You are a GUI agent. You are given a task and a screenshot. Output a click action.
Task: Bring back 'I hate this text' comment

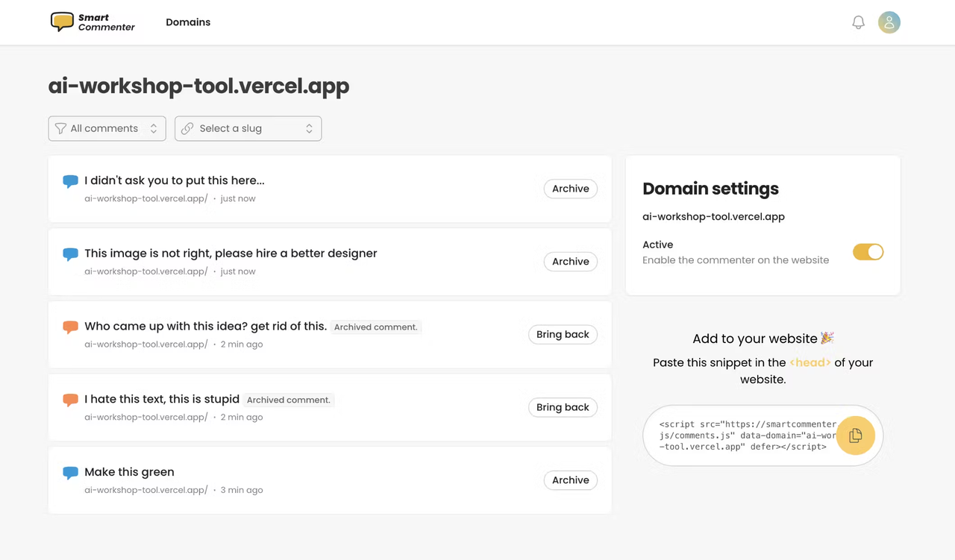point(562,407)
